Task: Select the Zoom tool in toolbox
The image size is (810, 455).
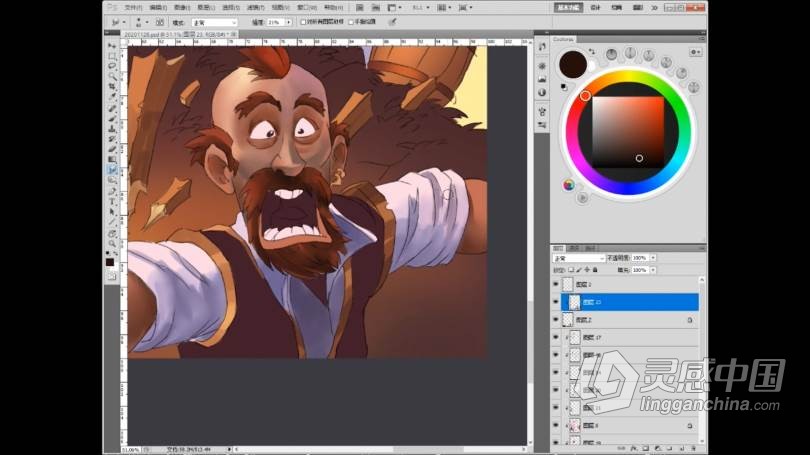Action: [x=112, y=244]
